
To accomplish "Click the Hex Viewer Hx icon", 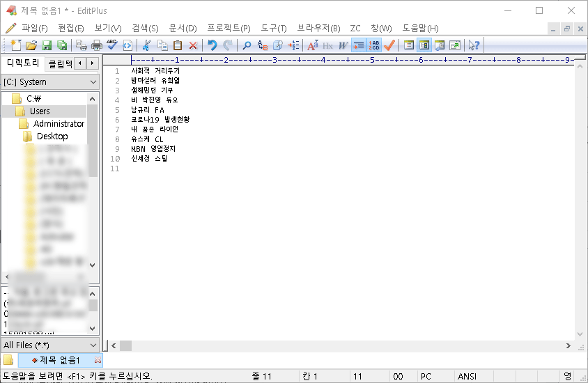I will (x=327, y=46).
